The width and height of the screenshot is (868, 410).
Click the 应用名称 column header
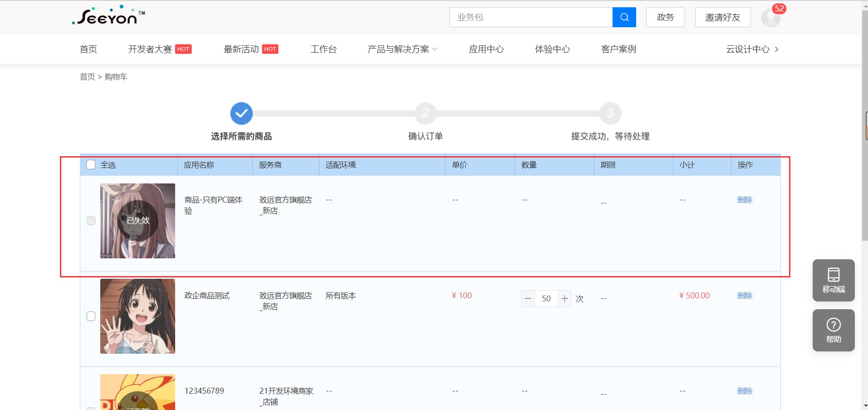coord(199,165)
